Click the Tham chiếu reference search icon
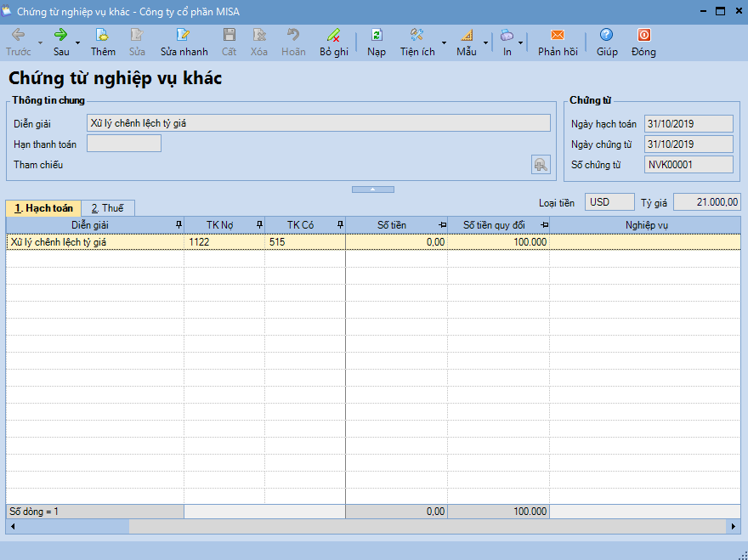Image resolution: width=748 pixels, height=560 pixels. (x=541, y=165)
